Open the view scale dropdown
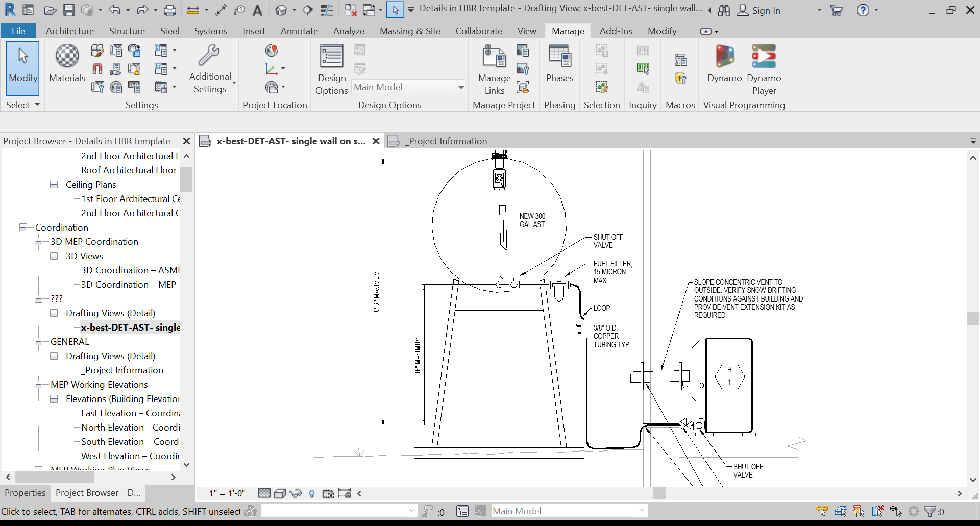Screen dimensions: 980x526 pyautogui.click(x=227, y=493)
